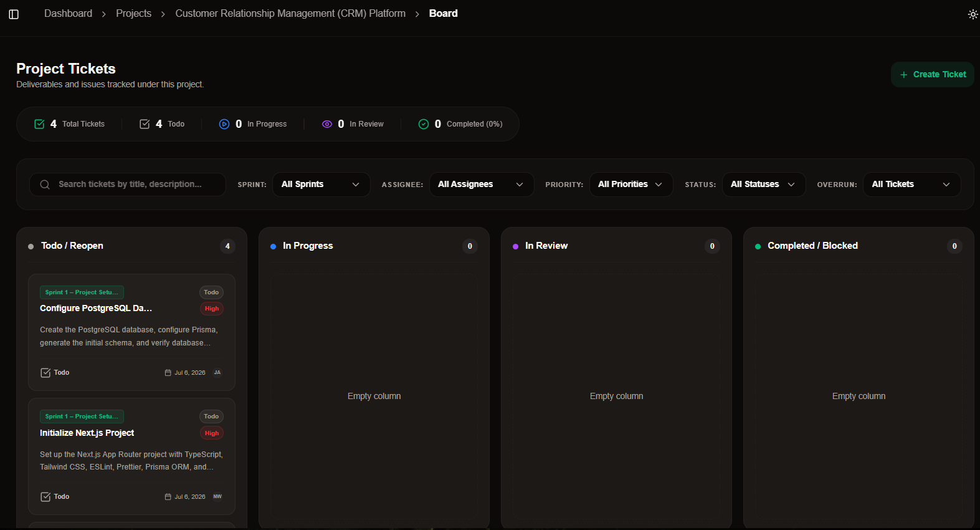Click the Completed / Blocked count badge

click(x=954, y=246)
